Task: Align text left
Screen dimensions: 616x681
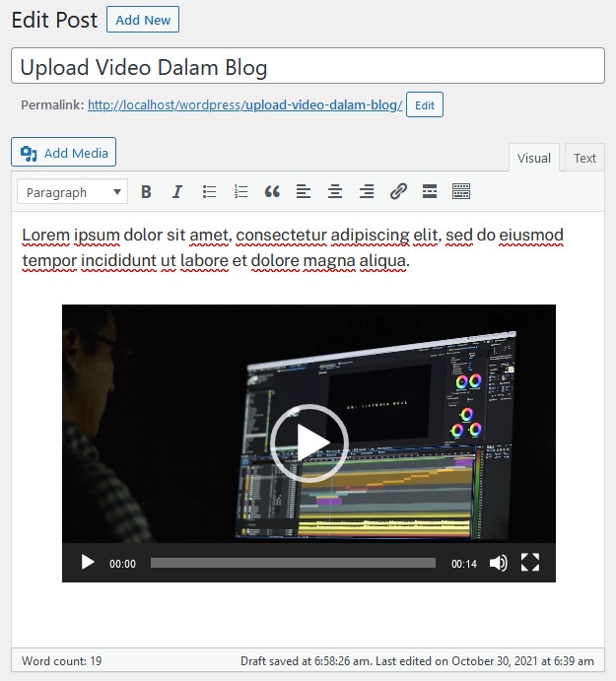Action: [x=304, y=191]
